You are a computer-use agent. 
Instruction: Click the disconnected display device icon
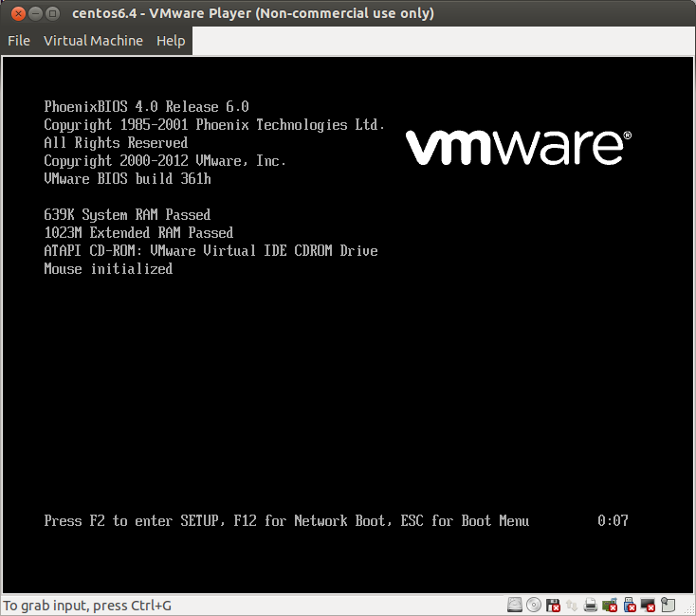pyautogui.click(x=649, y=605)
